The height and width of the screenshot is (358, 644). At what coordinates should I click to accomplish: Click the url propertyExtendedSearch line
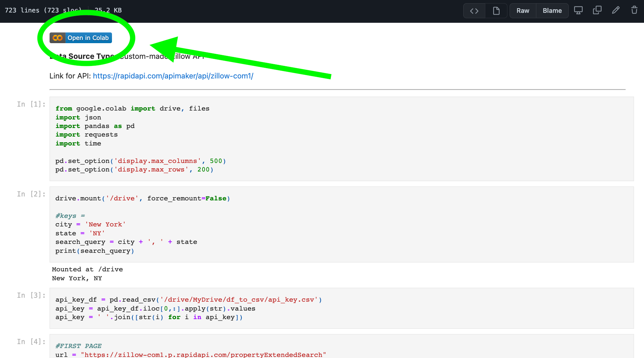(x=190, y=354)
